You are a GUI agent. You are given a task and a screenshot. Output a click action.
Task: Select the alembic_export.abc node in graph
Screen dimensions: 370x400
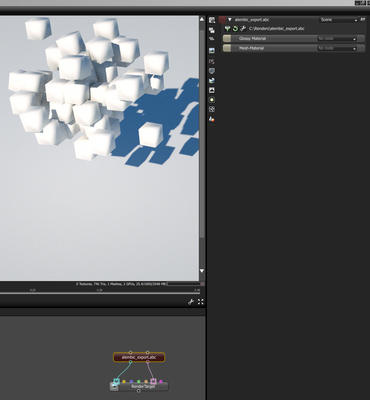point(139,357)
